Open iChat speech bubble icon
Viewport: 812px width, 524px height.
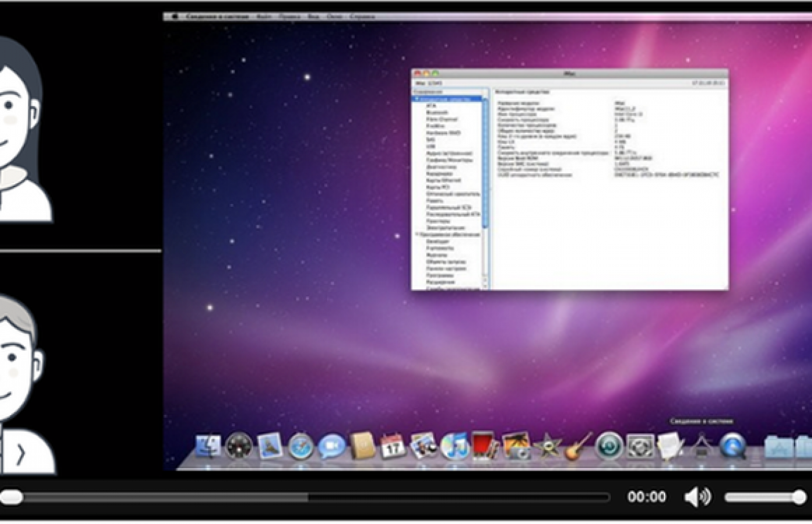coord(332,446)
